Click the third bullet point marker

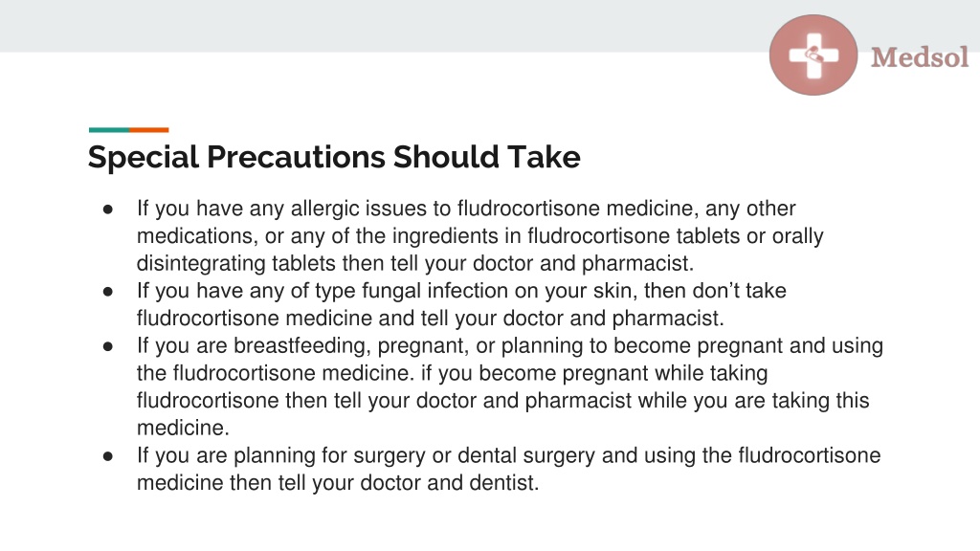pos(108,346)
